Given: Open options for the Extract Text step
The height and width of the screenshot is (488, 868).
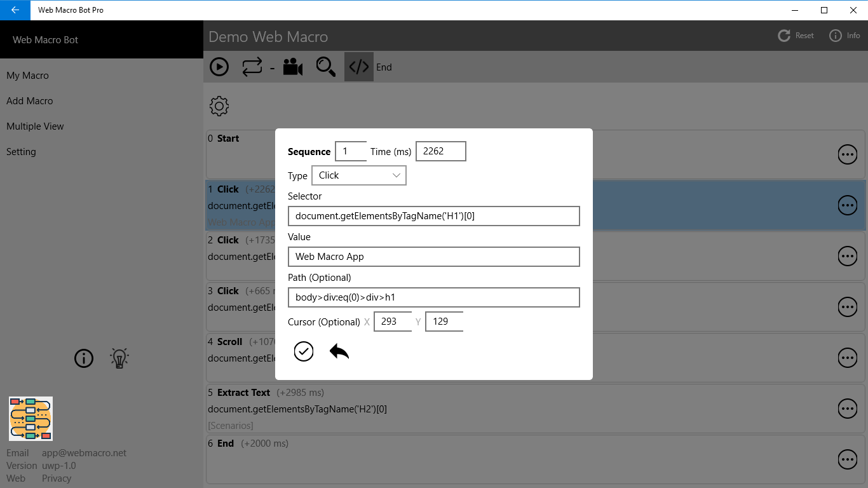Looking at the screenshot, I should coord(848,409).
